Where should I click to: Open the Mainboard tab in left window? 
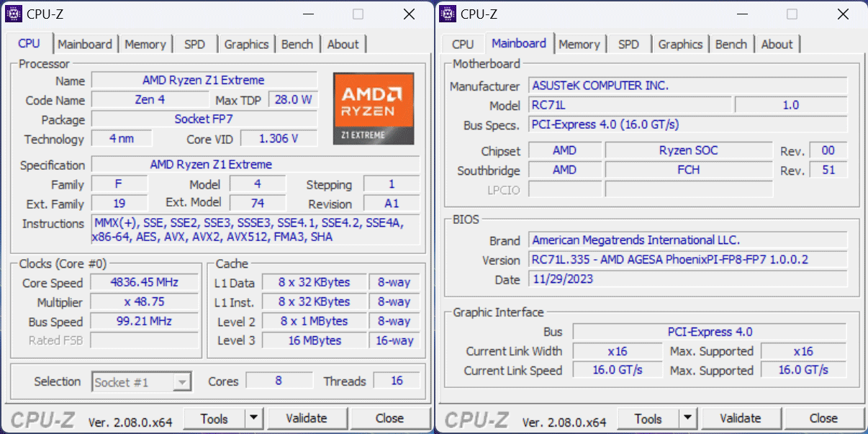(x=85, y=44)
